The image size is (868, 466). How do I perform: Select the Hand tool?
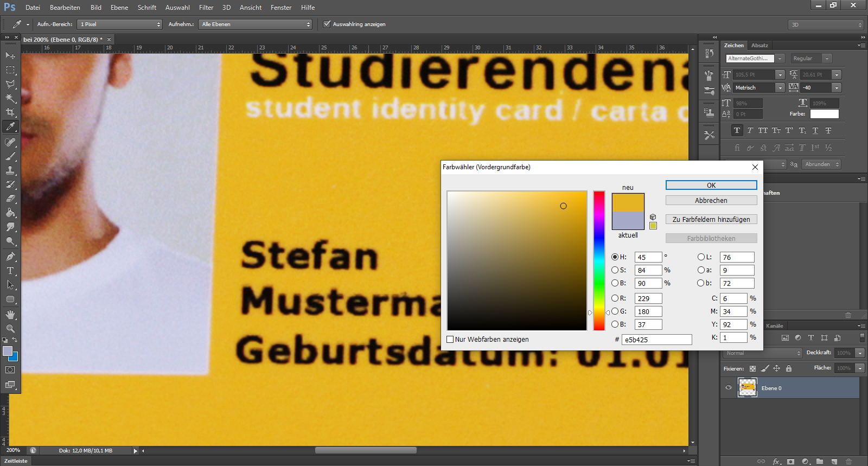pyautogui.click(x=10, y=315)
